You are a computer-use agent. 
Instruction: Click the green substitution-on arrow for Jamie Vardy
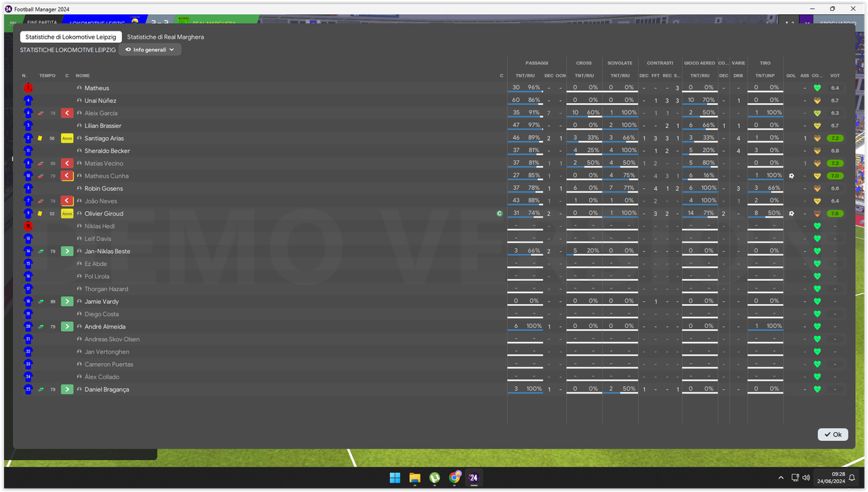coord(66,301)
